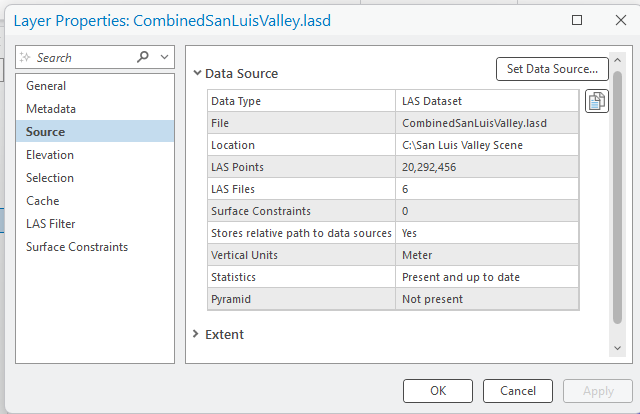The height and width of the screenshot is (414, 640).
Task: Select the Surface Constraints value '0' in the table
Action: [487, 211]
